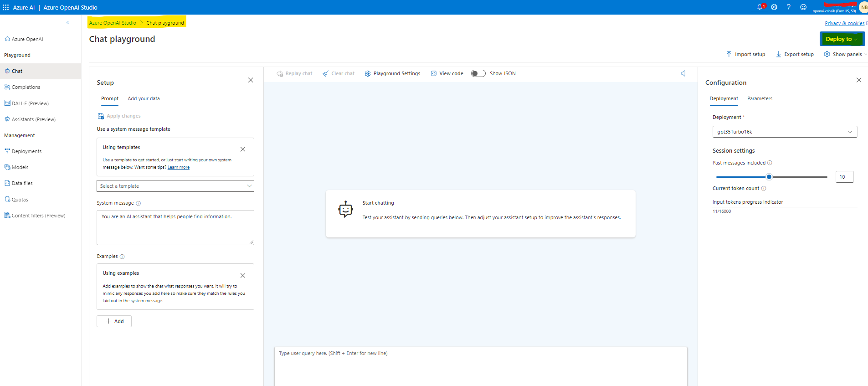Screen dimensions: 868x386
Task: Open the Select a template dropdown
Action: tap(175, 186)
